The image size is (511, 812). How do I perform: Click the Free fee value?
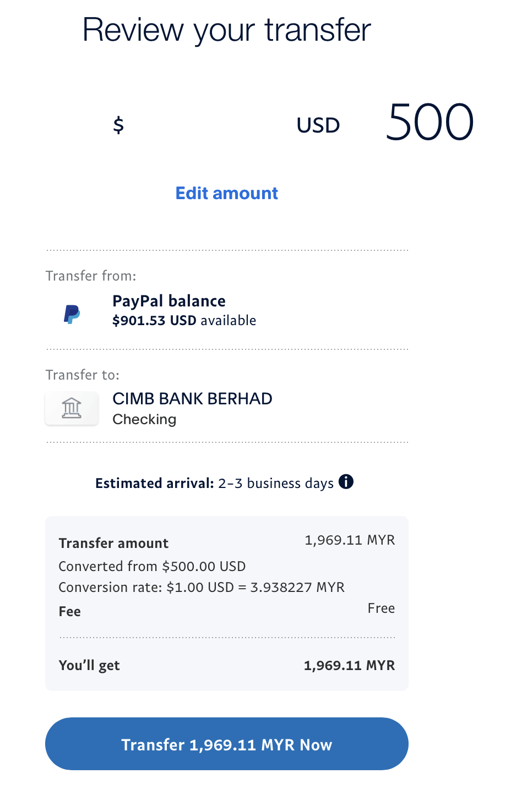(381, 608)
